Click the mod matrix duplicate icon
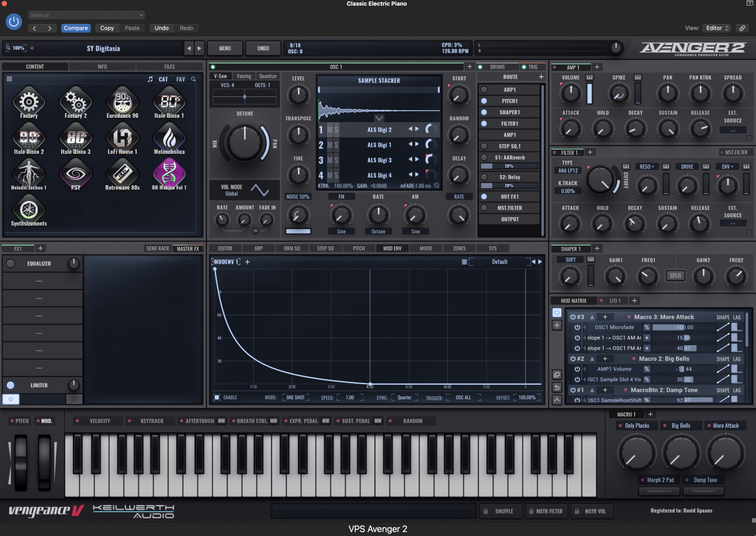This screenshot has height=536, width=756. (x=557, y=374)
